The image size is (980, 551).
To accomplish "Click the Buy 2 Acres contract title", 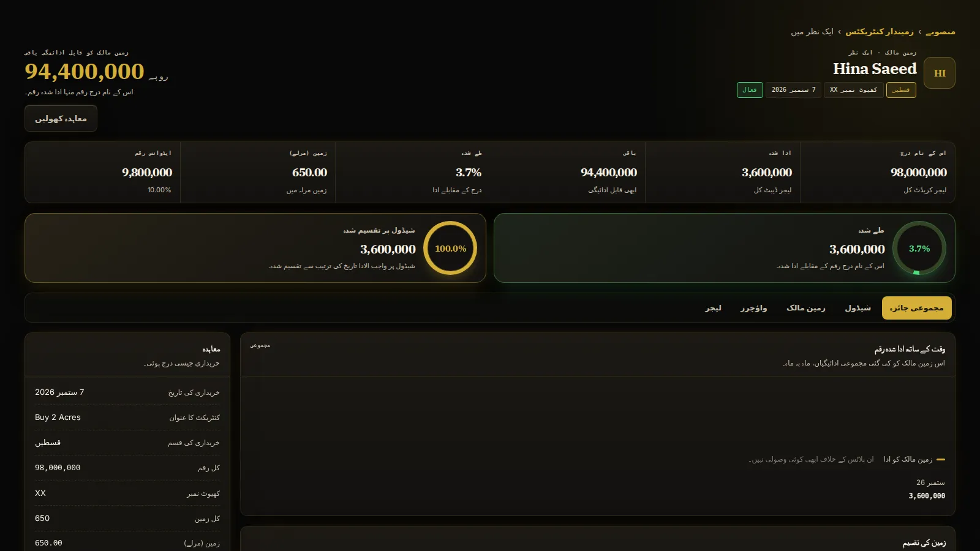I will (58, 418).
